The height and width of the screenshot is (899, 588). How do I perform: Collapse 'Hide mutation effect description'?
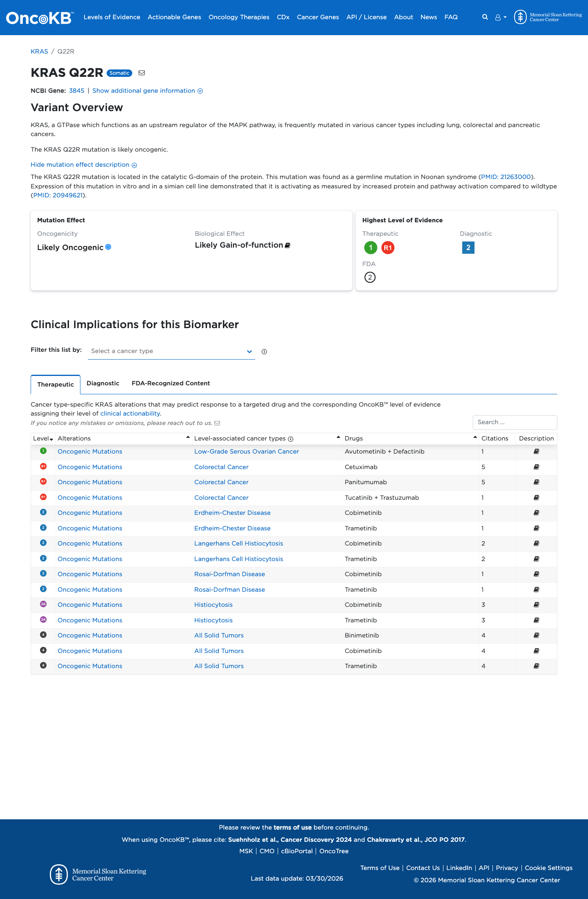point(84,165)
